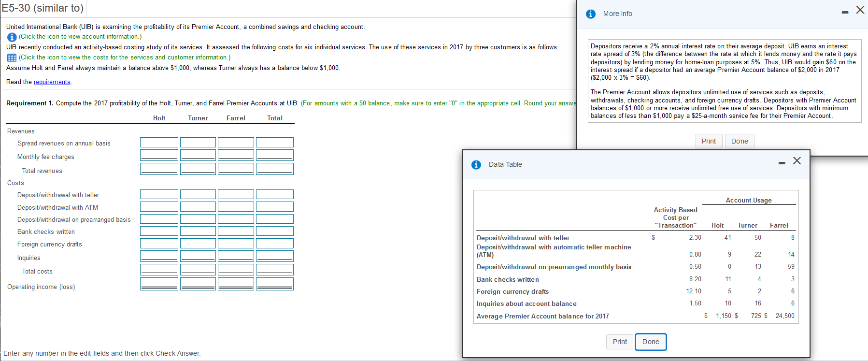Image resolution: width=868 pixels, height=361 pixels.
Task: Click the "12.10" foreign currency cost value
Action: point(694,291)
